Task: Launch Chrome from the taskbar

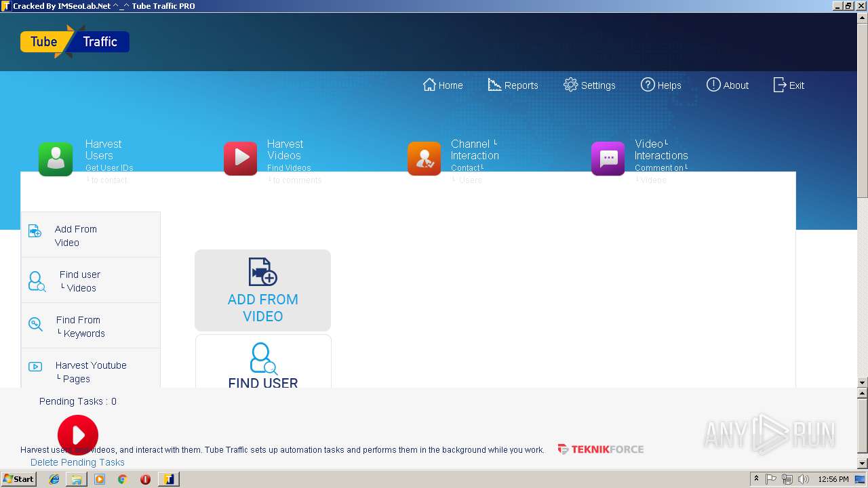Action: [x=122, y=479]
